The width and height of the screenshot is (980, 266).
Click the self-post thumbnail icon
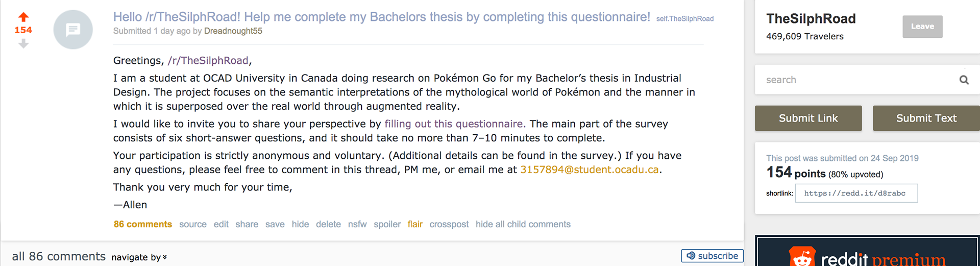pyautogui.click(x=73, y=30)
